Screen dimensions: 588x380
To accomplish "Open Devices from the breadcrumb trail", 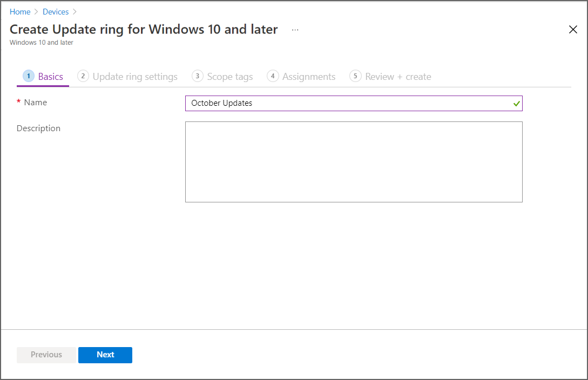I will click(56, 11).
